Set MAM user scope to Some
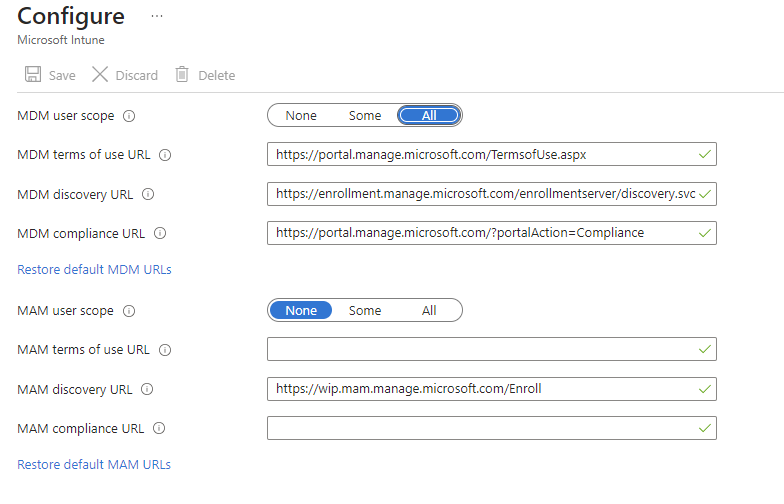Screen dimensions: 784x504 point(365,311)
